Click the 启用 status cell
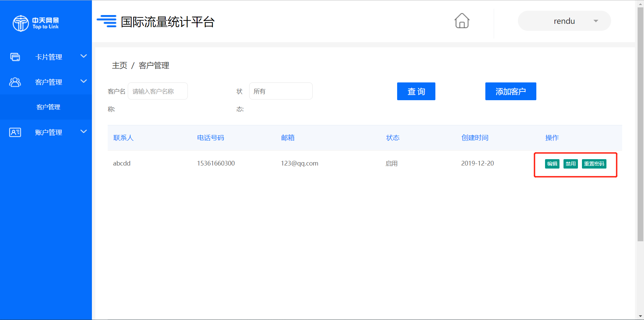Screen dimensions: 644x320 [x=391, y=164]
